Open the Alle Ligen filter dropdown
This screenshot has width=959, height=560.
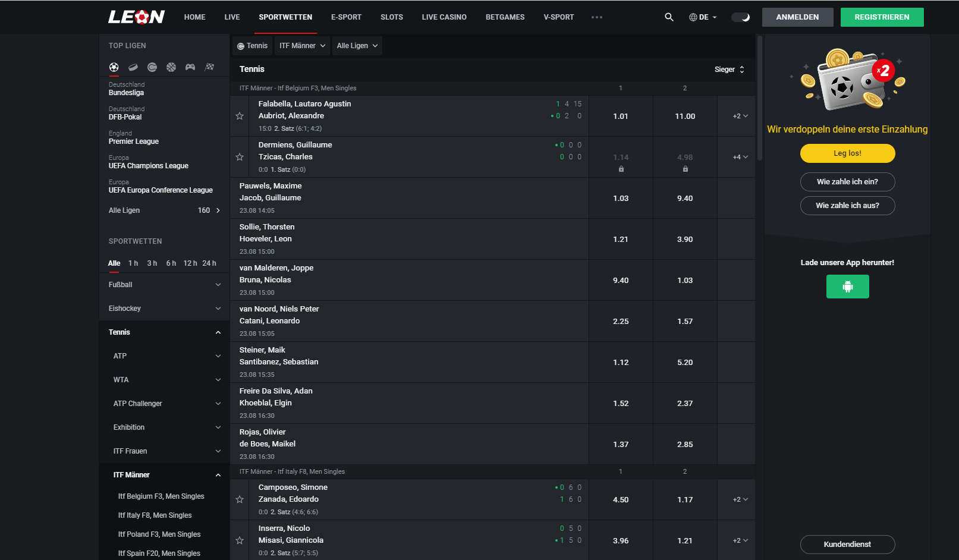[x=357, y=46]
